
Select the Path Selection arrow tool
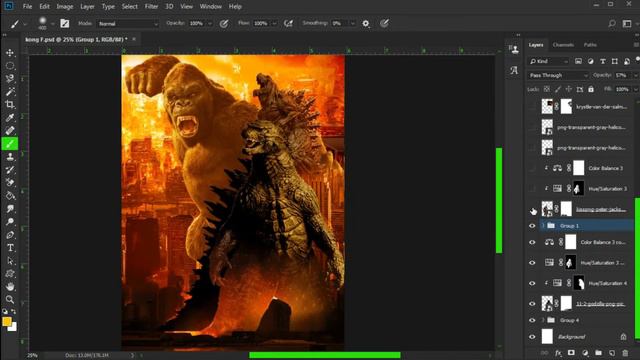click(10, 261)
